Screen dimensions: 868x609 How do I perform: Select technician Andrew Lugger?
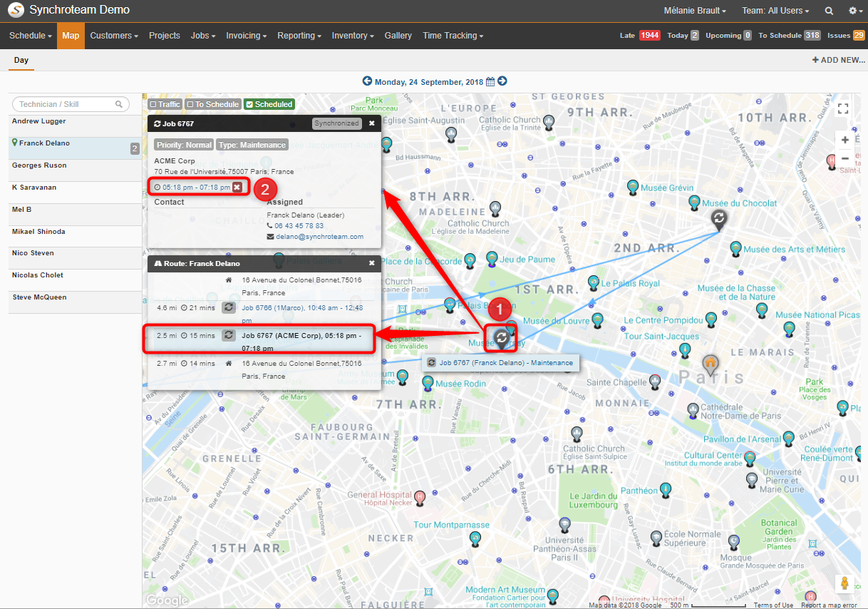point(76,125)
